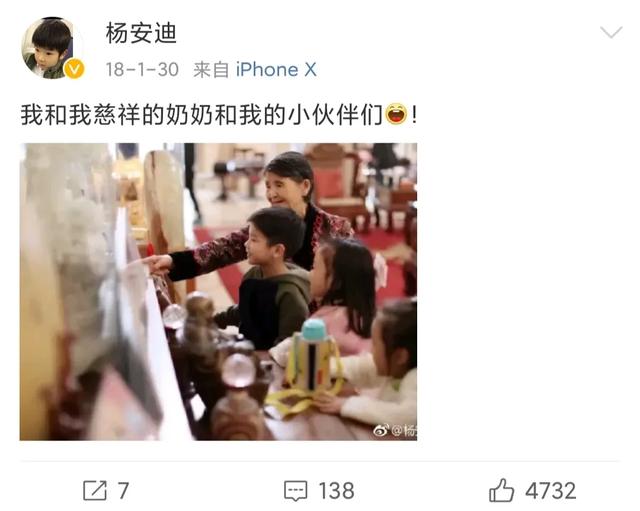The height and width of the screenshot is (511, 640).
Task: Open the attached photo full size
Action: (x=218, y=291)
